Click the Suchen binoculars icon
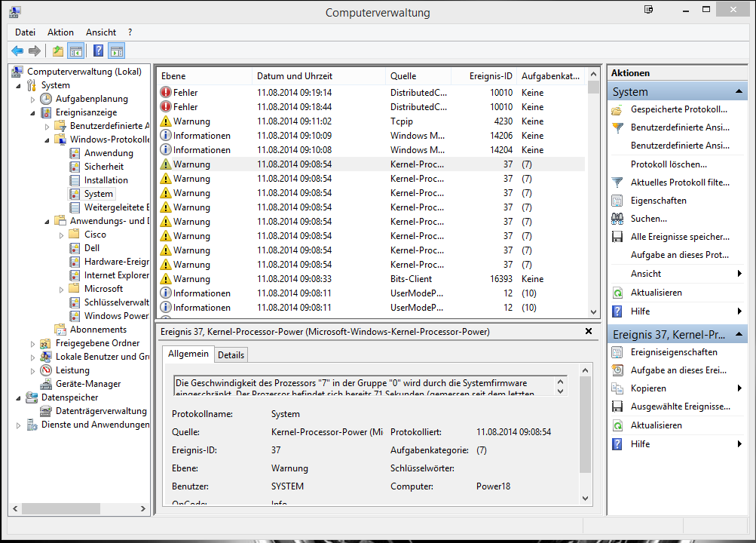This screenshot has width=756, height=543. click(x=617, y=219)
